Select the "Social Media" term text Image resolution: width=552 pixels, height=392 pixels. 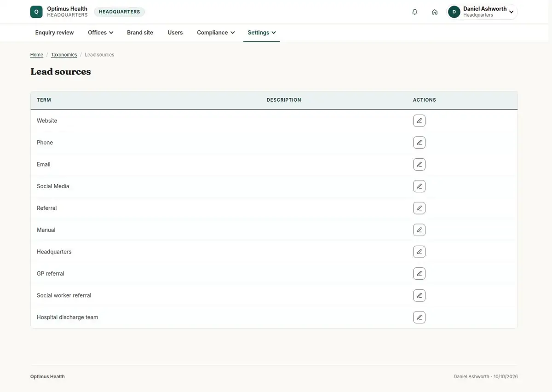53,186
